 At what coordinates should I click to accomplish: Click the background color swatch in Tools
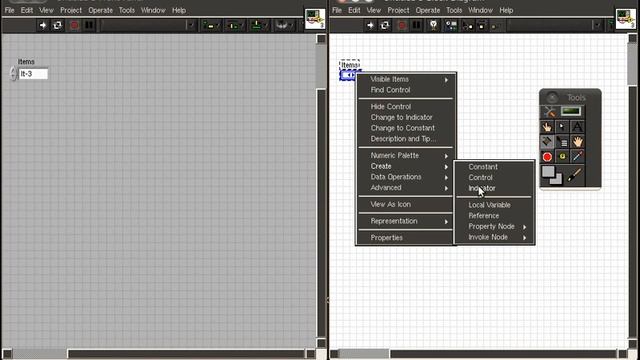click(558, 180)
